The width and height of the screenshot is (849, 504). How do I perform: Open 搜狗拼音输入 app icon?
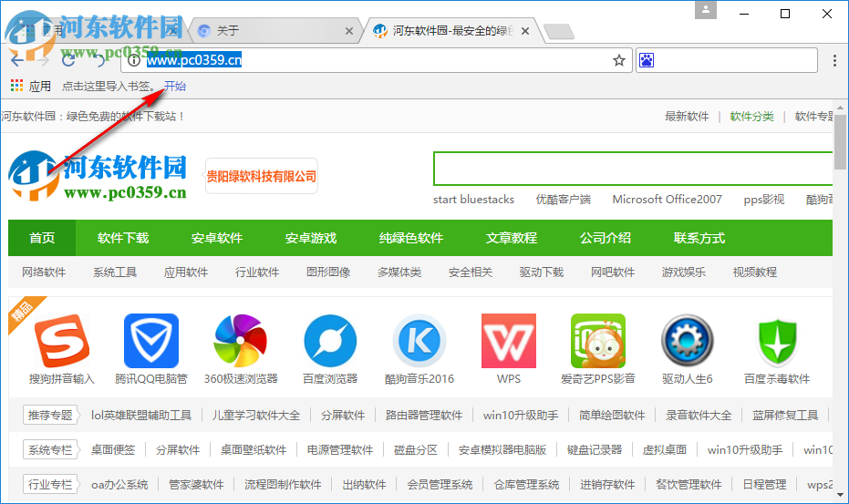tap(62, 341)
